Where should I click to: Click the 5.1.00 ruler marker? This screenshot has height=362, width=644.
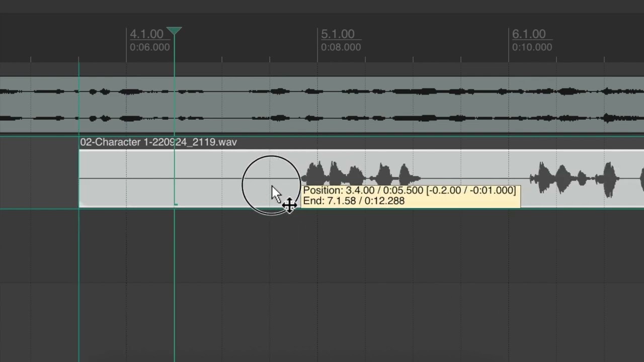(338, 34)
